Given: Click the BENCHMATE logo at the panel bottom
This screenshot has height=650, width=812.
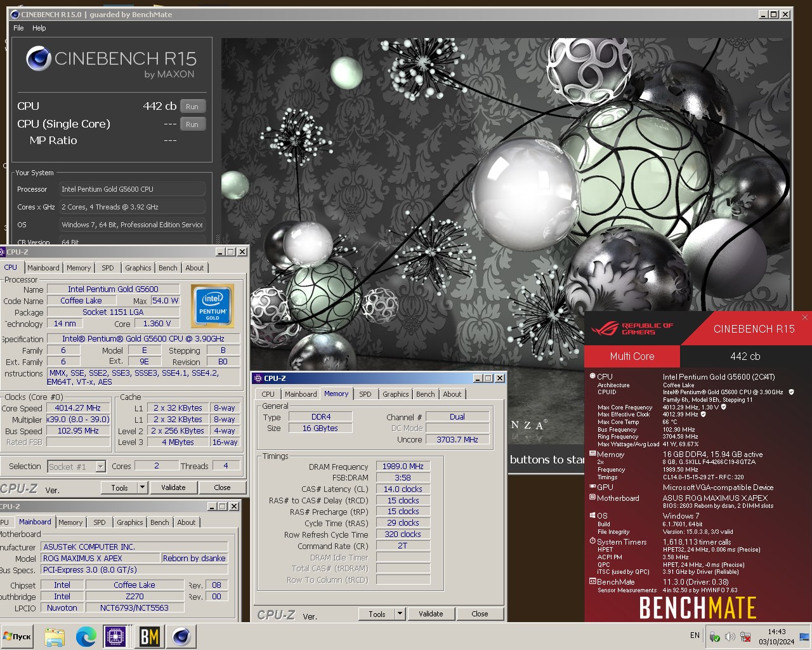Looking at the screenshot, I should (x=697, y=607).
